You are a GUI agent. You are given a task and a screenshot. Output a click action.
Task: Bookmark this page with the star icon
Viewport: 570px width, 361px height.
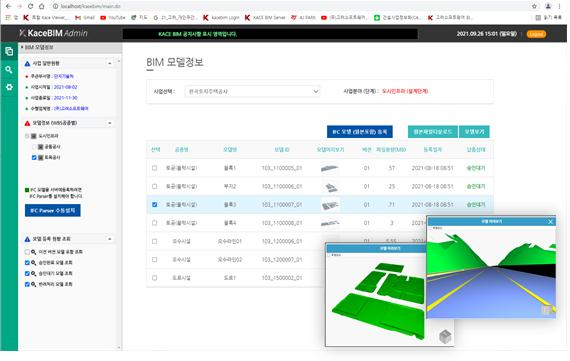[x=534, y=6]
